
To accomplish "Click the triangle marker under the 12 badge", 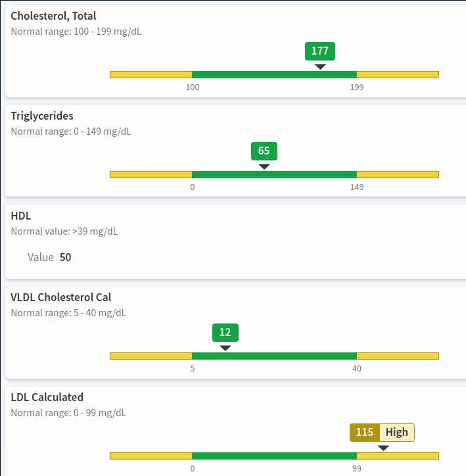I will click(225, 348).
